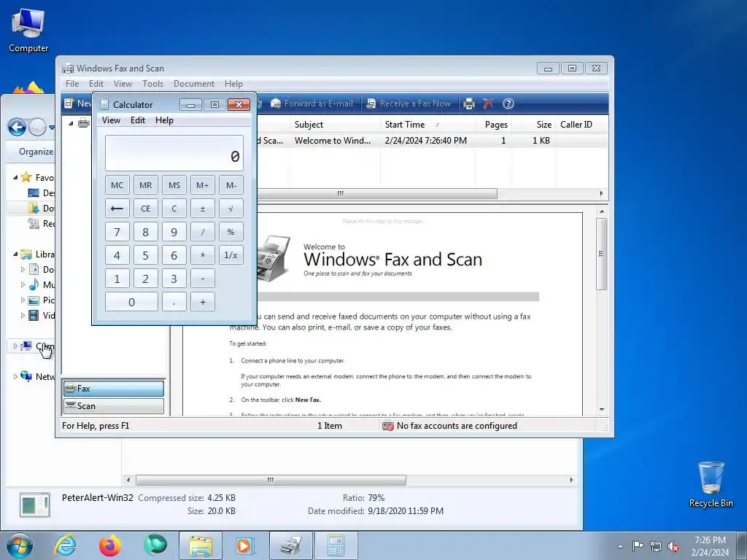
Task: Expand the Pictures library in Explorer sidebar
Action: 23,300
